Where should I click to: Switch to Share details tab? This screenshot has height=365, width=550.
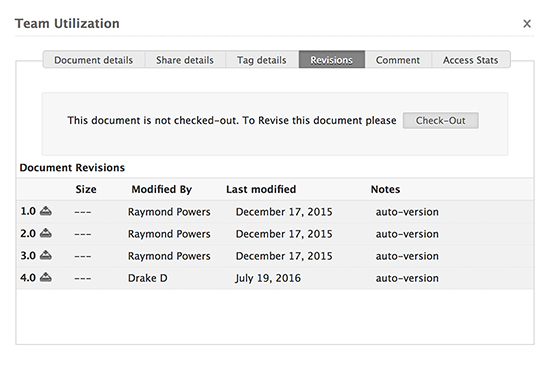coord(185,60)
